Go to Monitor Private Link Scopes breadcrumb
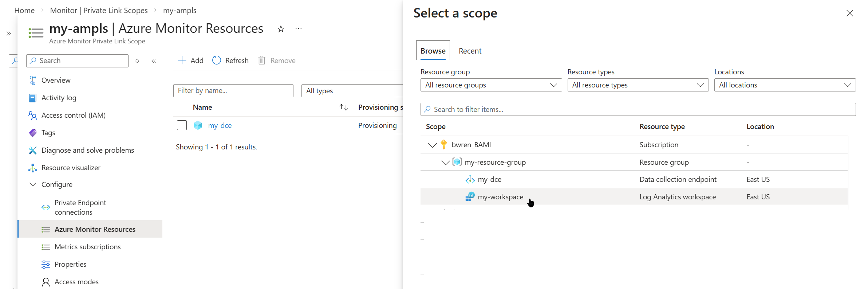This screenshot has height=289, width=868. (99, 11)
